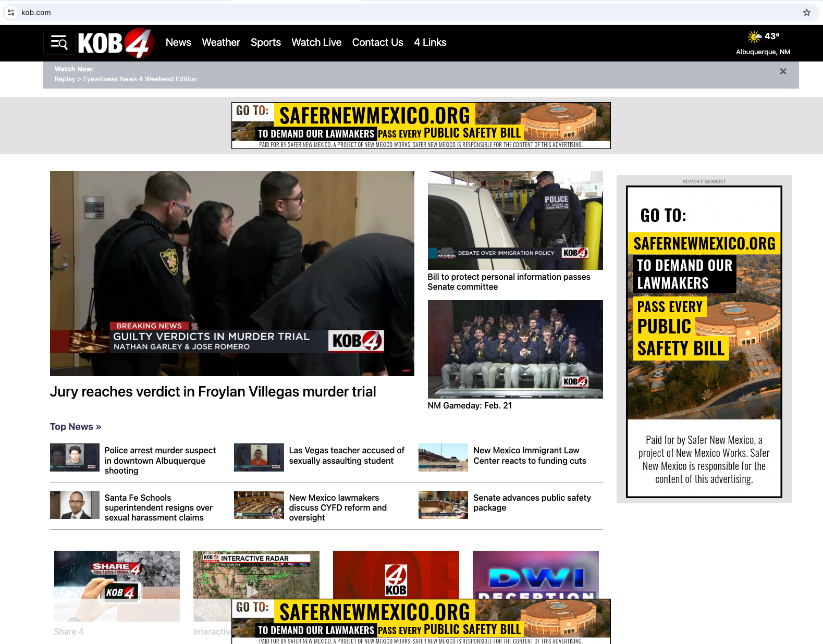Open Senate public safety package thumbnail
Image resolution: width=823 pixels, height=644 pixels.
pos(443,505)
